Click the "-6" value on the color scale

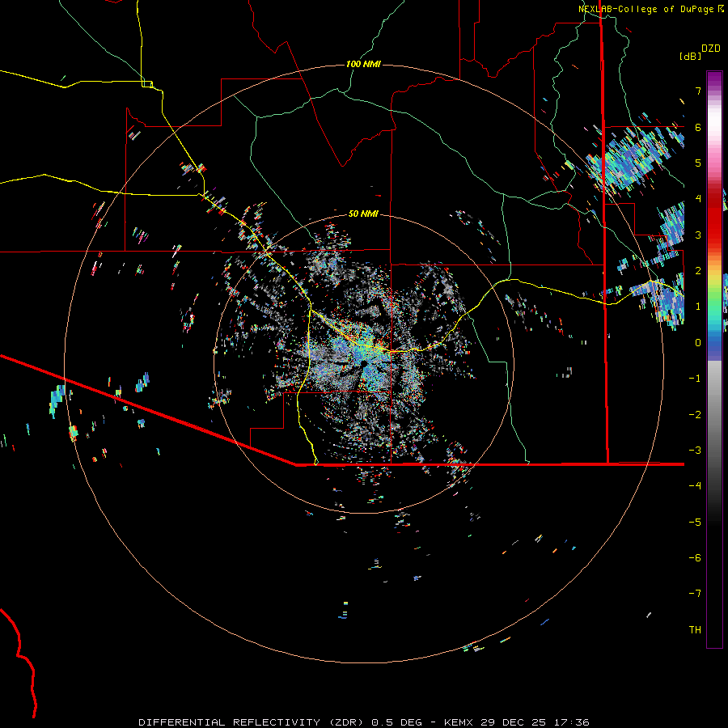pos(695,558)
